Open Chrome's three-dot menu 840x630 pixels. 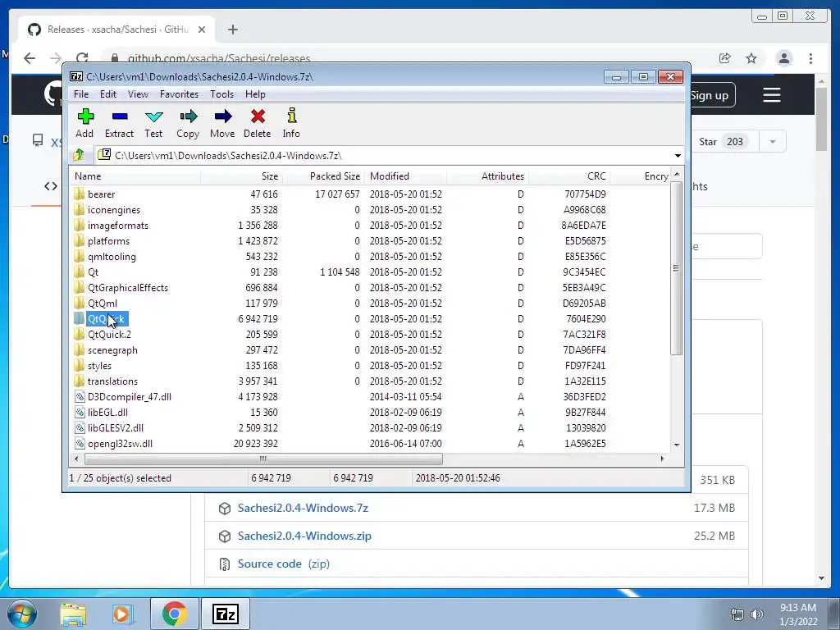[x=810, y=58]
